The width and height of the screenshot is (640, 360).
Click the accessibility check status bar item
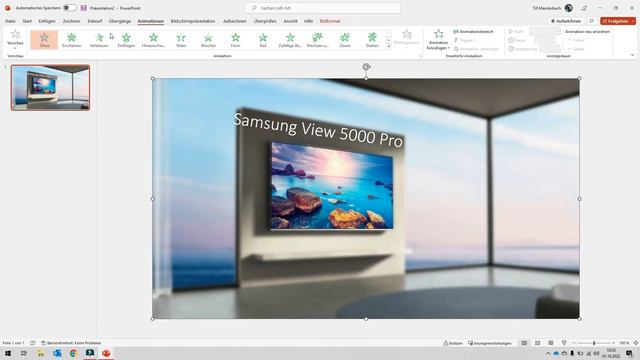point(71,343)
